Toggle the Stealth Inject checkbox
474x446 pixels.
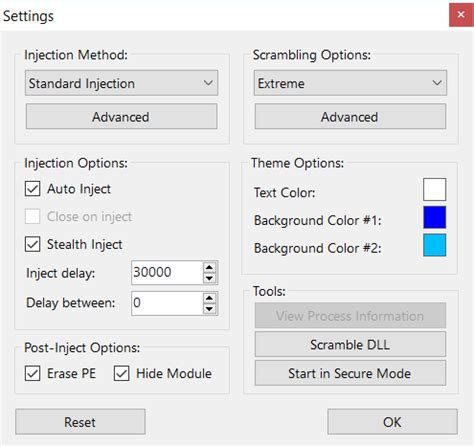pos(33,244)
